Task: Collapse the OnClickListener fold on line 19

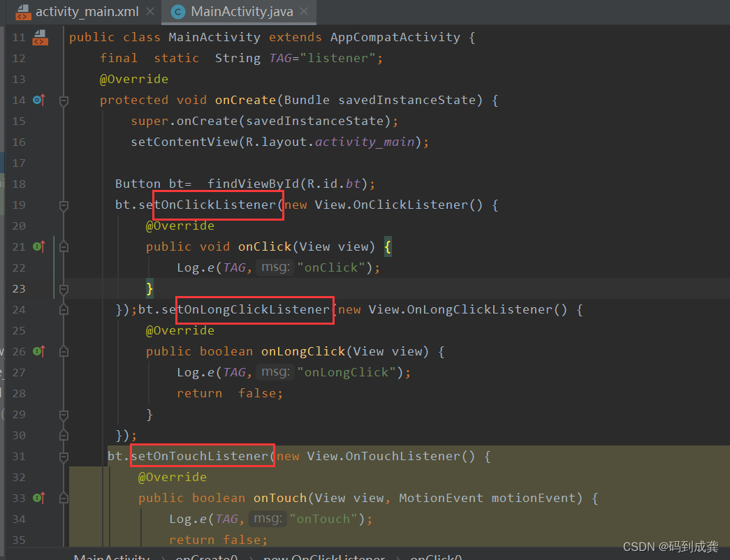Action: click(64, 205)
